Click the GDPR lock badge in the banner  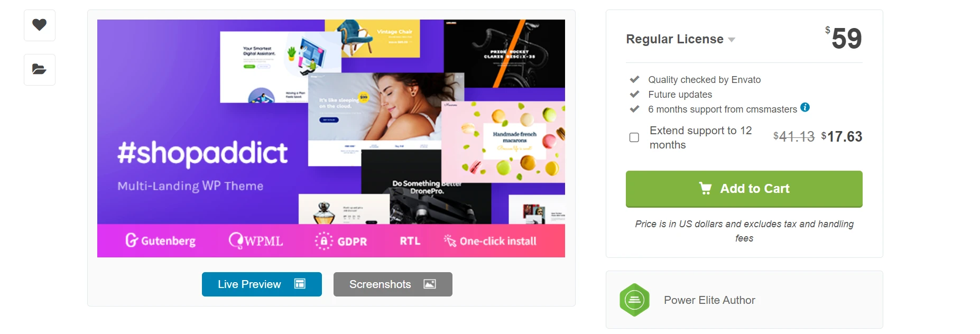(x=323, y=241)
